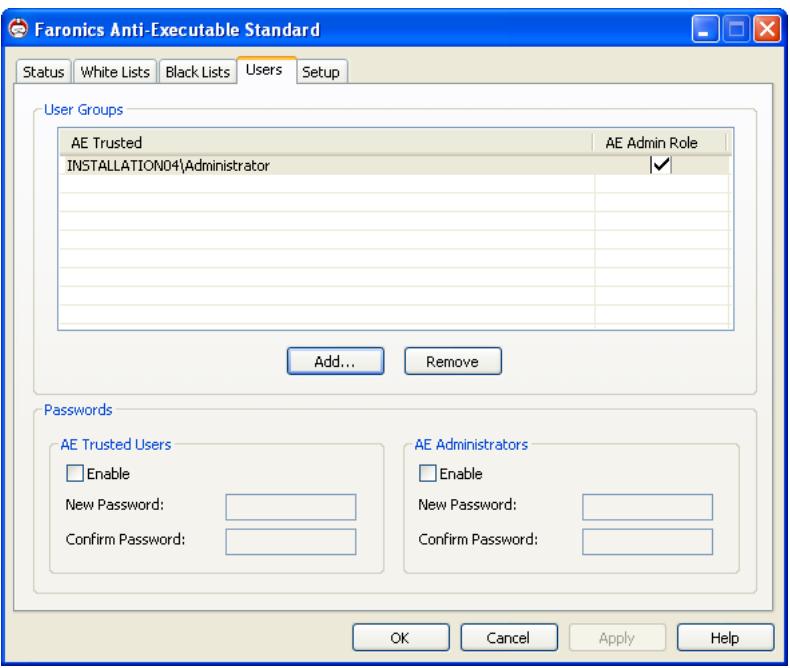Confirm with the OK button
This screenshot has width=790, height=668.
click(x=401, y=638)
